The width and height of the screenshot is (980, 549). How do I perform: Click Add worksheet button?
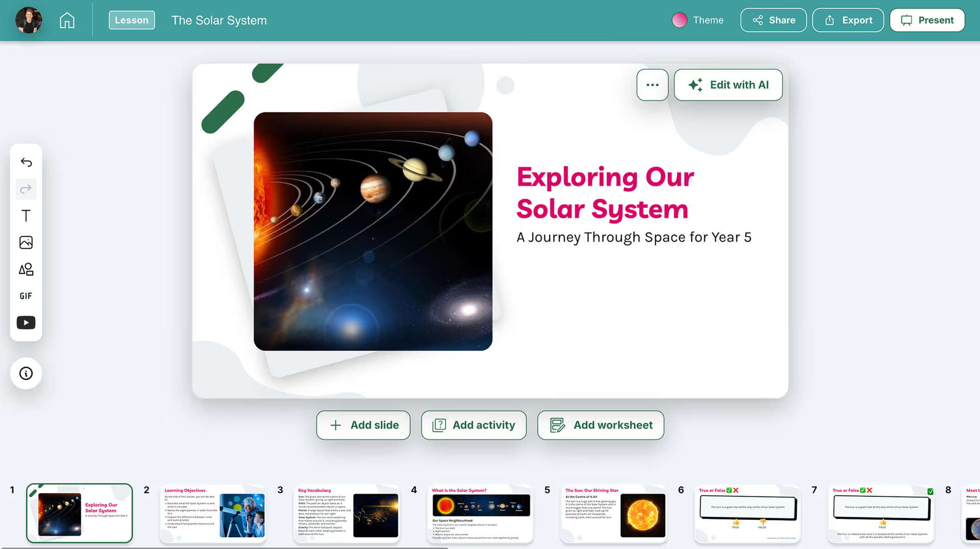pyautogui.click(x=601, y=425)
